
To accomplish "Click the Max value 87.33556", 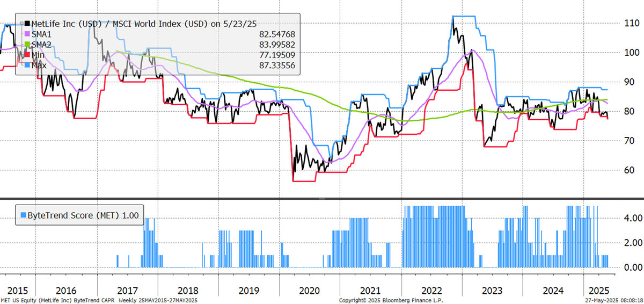I will tap(276, 65).
